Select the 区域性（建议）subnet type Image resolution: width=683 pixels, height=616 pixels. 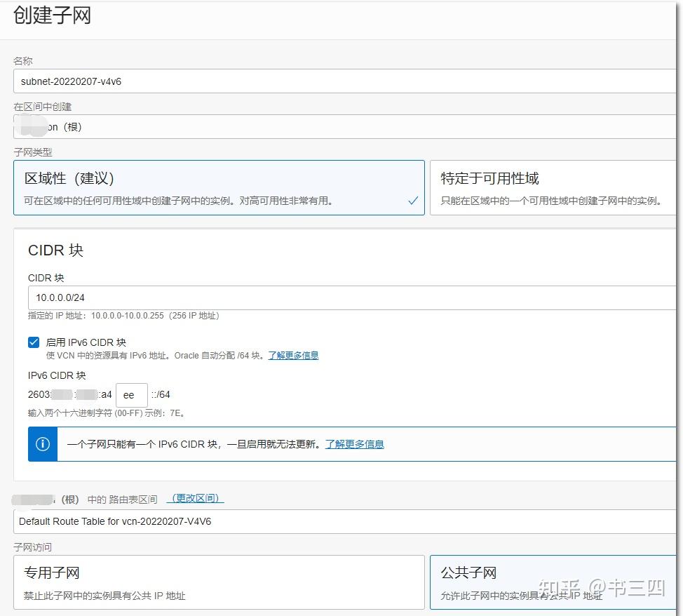(x=219, y=187)
